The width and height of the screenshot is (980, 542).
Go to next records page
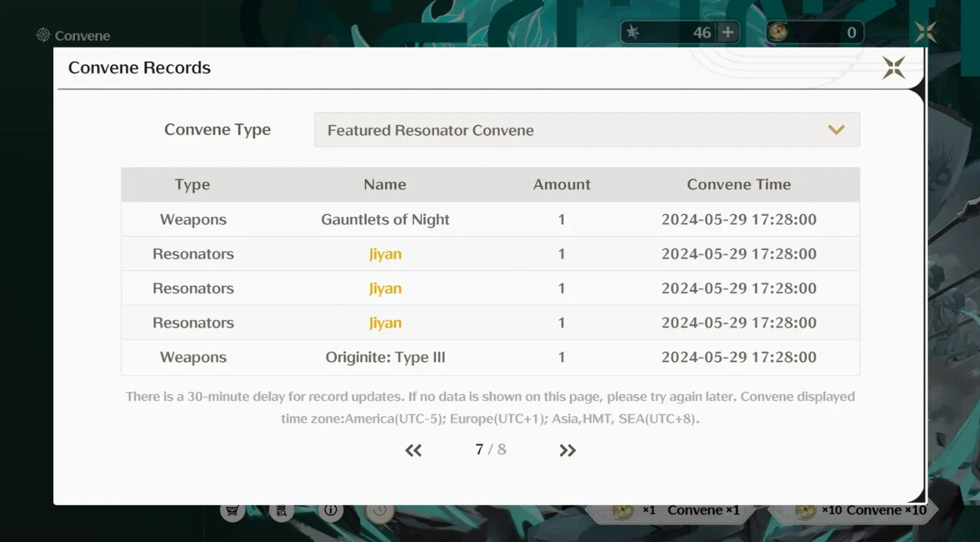568,450
